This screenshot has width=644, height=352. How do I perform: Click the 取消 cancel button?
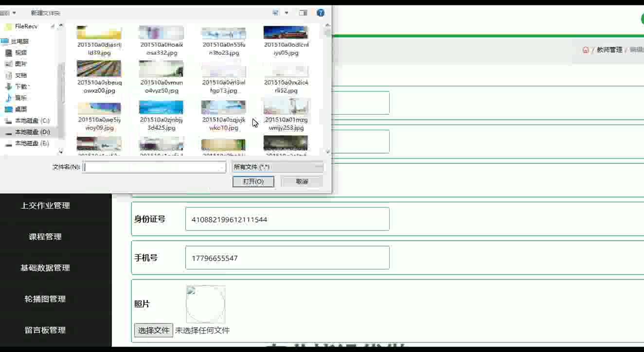[302, 181]
